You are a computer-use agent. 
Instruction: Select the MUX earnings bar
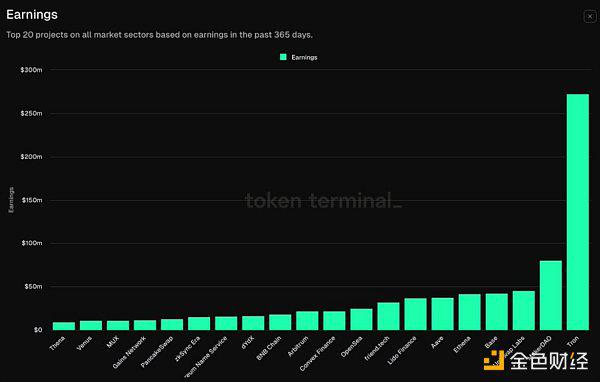[x=118, y=325]
